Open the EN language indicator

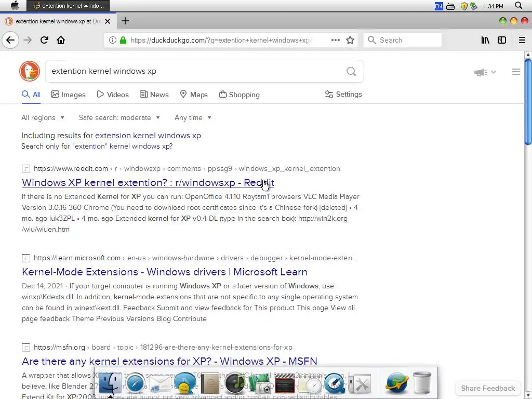tap(438, 6)
